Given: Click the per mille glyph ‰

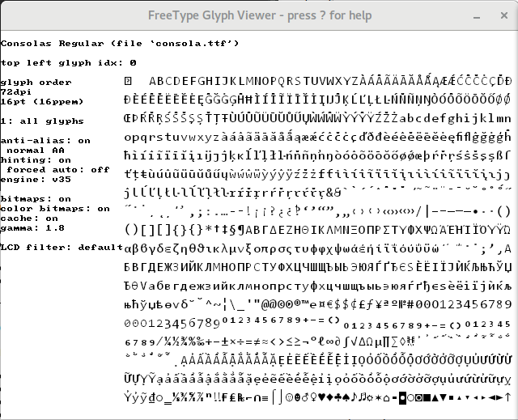Looking at the screenshot, I should pyautogui.click(x=201, y=342).
